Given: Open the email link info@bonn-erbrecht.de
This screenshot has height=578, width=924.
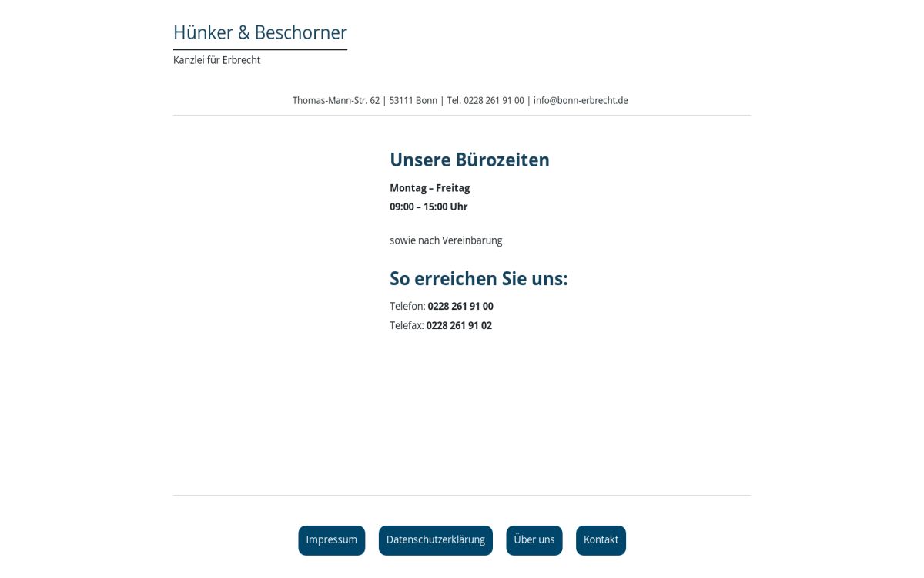Looking at the screenshot, I should (x=581, y=100).
